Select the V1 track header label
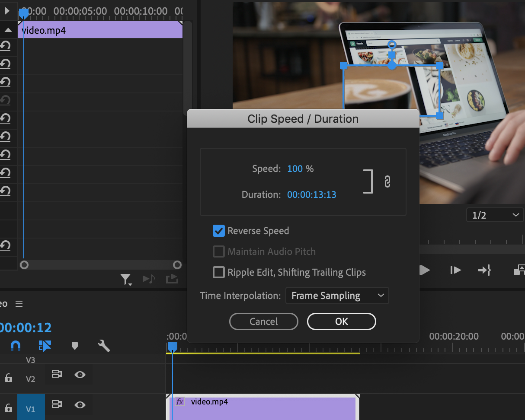This screenshot has height=420, width=525. point(31,407)
